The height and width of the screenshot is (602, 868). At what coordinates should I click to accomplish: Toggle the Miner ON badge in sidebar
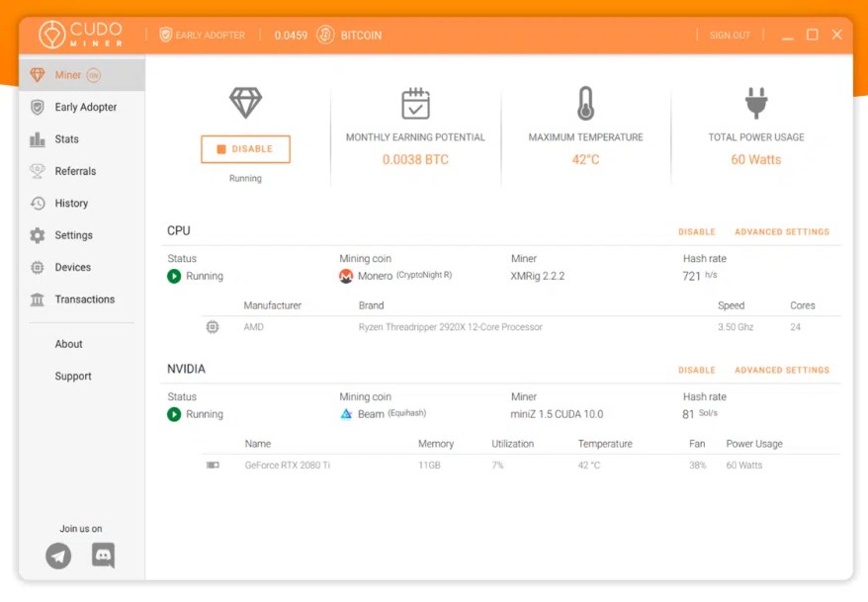(x=94, y=75)
